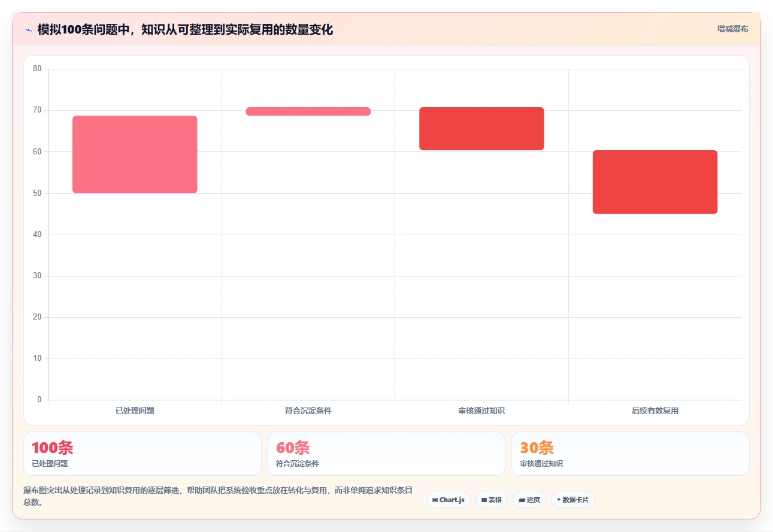Select the Chart.js tag chip
The width and height of the screenshot is (773, 532).
(x=448, y=500)
